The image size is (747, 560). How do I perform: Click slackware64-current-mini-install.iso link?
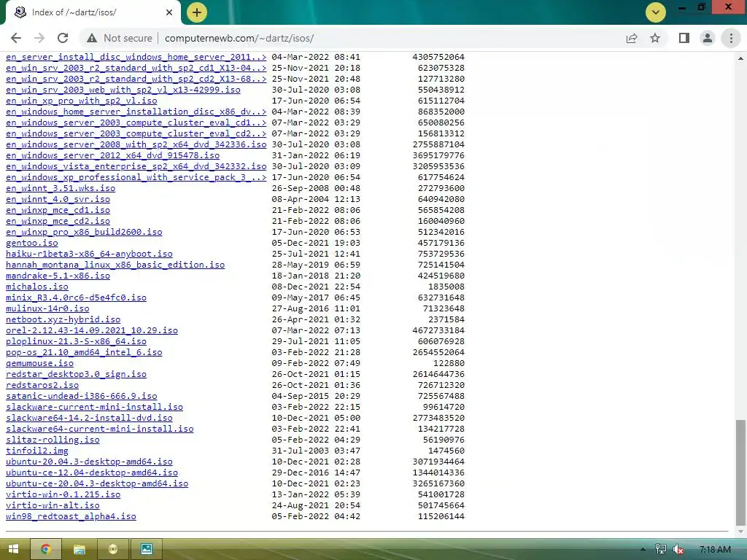tap(99, 429)
